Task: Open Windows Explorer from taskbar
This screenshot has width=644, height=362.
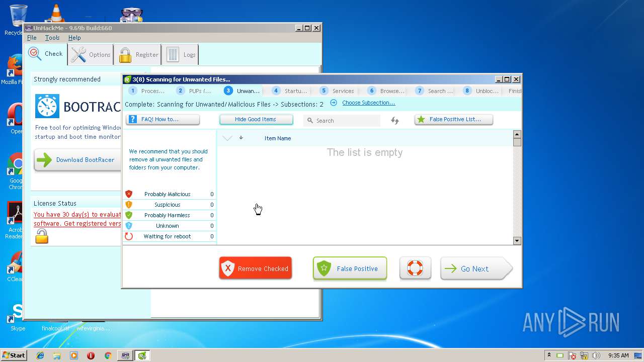Action: pos(57,355)
